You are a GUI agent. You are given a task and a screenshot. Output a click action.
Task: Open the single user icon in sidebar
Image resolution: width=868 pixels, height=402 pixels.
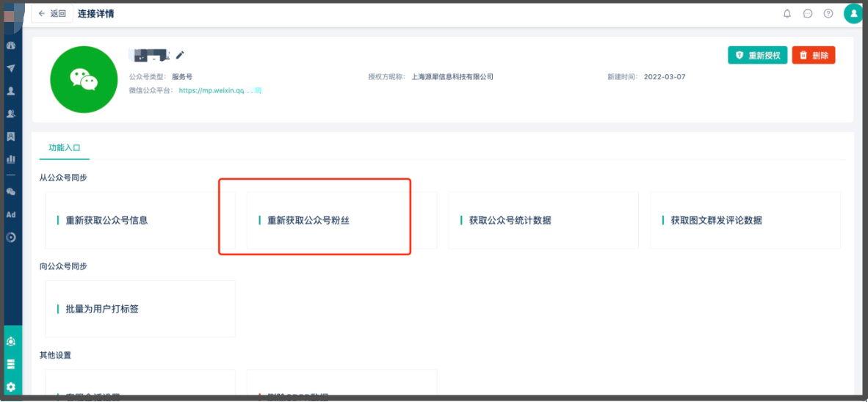(10, 91)
